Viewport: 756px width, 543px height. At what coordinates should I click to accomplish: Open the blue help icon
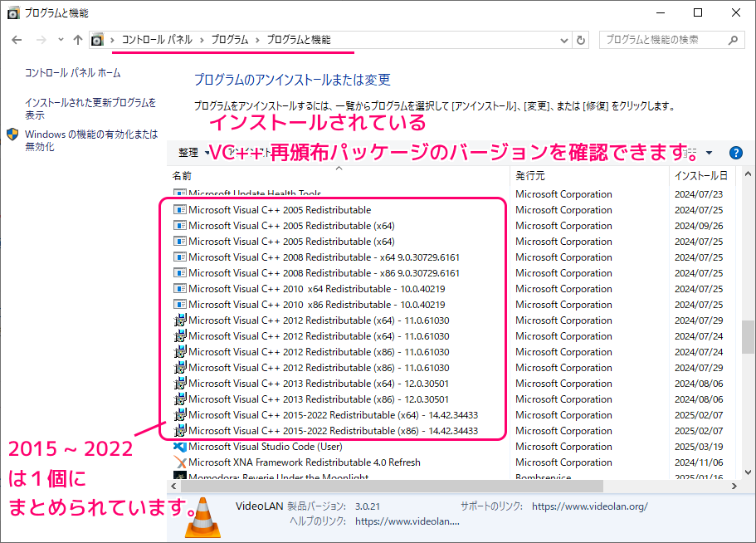736,153
